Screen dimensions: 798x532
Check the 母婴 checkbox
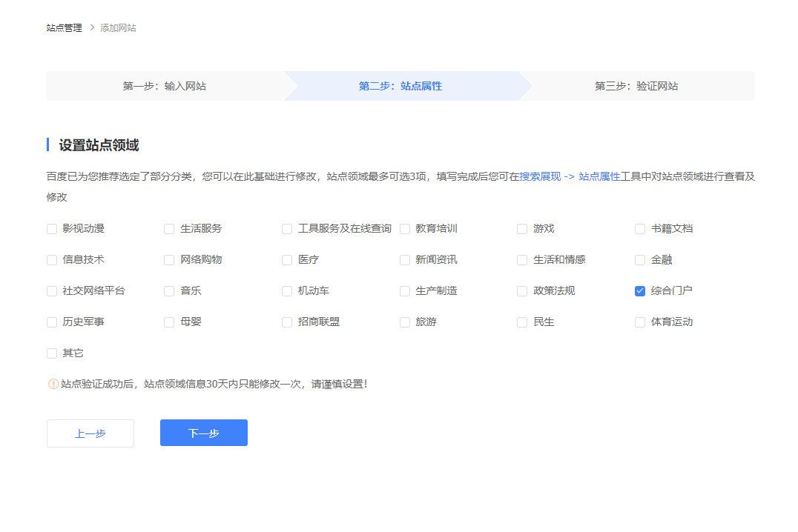coord(169,322)
